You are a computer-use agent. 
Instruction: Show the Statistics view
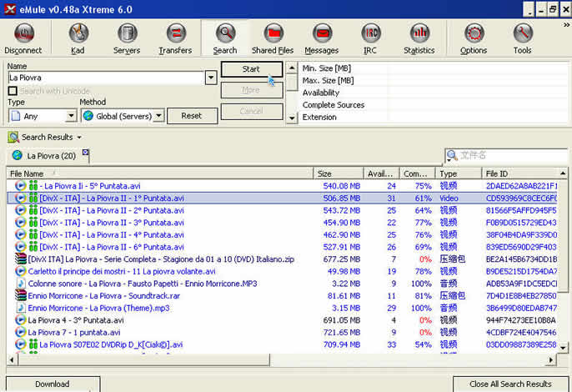point(419,33)
